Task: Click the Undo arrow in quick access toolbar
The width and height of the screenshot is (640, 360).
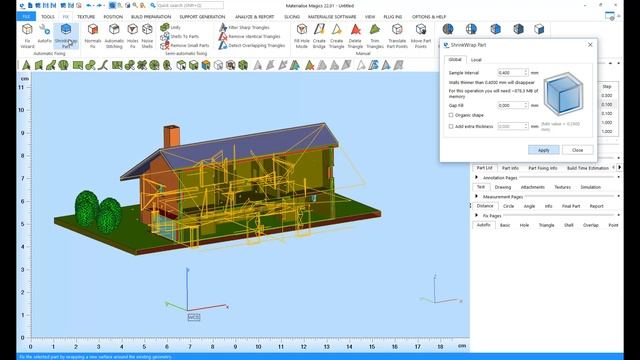Action: [89, 6]
